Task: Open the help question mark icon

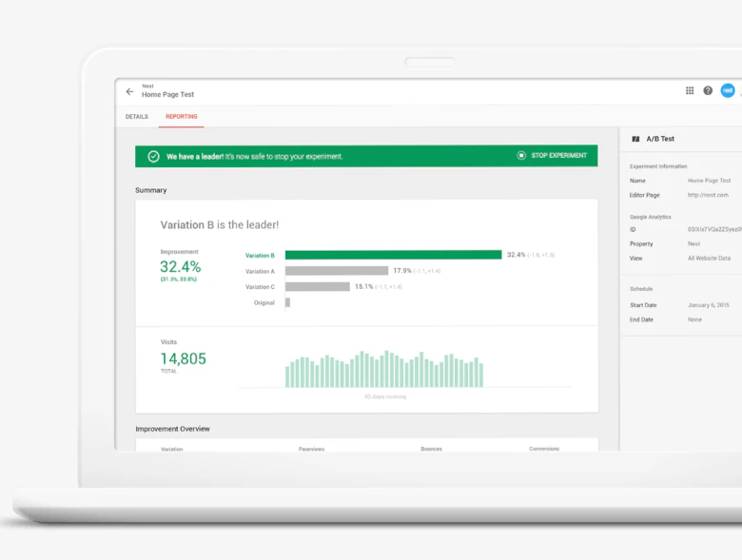Action: pyautogui.click(x=708, y=90)
